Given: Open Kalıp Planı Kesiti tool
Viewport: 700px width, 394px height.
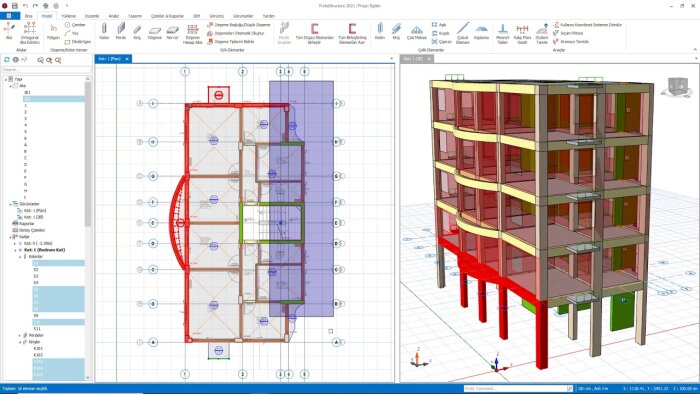Looking at the screenshot, I should coord(522,33).
